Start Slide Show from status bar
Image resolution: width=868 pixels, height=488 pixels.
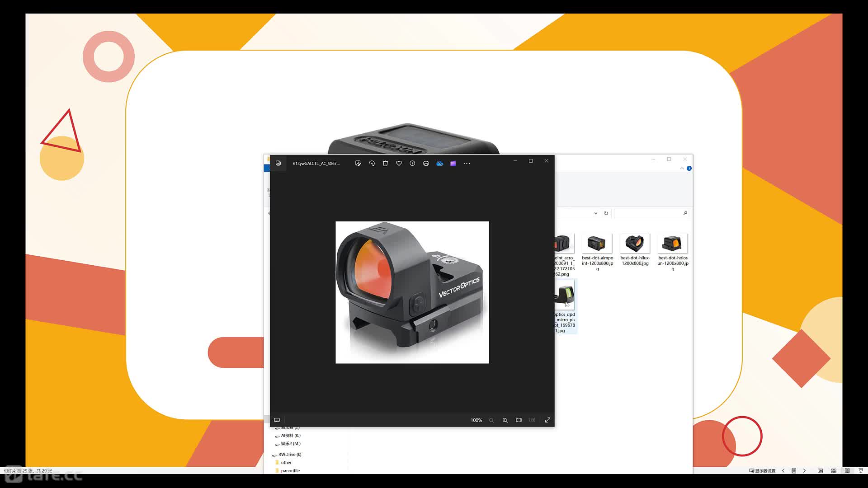(x=861, y=471)
